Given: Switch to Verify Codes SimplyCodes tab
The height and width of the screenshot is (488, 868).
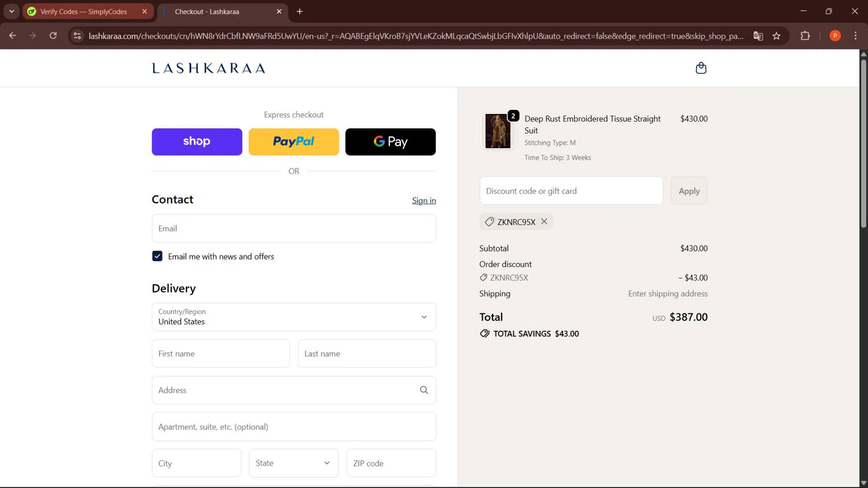Looking at the screenshot, I should (84, 12).
